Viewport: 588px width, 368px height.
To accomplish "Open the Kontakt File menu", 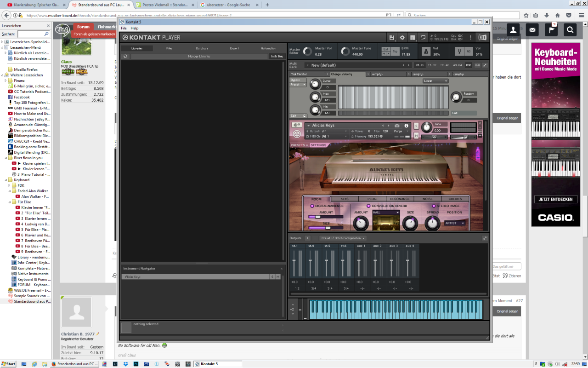I will point(124,28).
